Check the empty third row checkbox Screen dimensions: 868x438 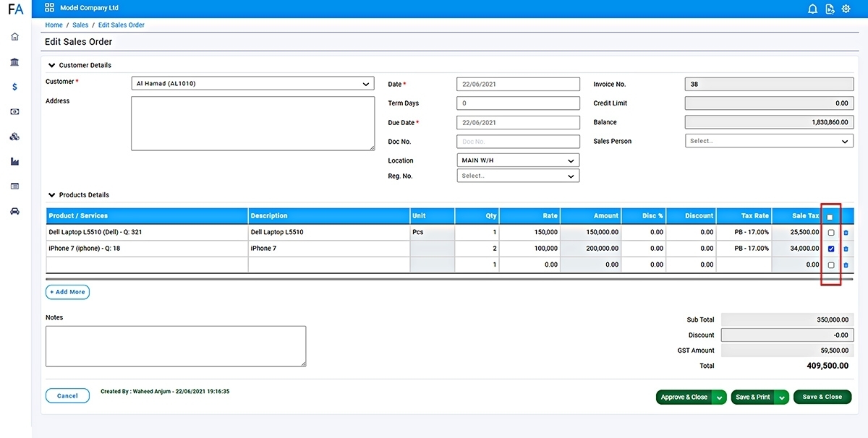831,265
